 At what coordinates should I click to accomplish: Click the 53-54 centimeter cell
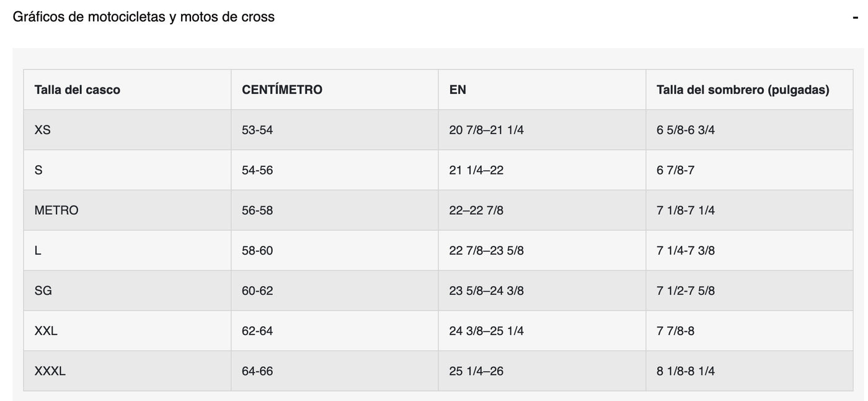(x=257, y=130)
